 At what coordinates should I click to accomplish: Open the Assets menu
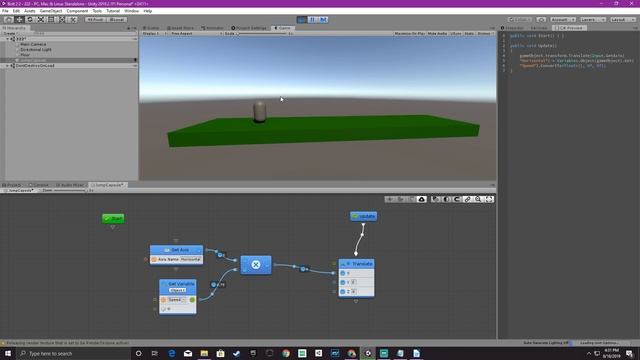pyautogui.click(x=29, y=11)
